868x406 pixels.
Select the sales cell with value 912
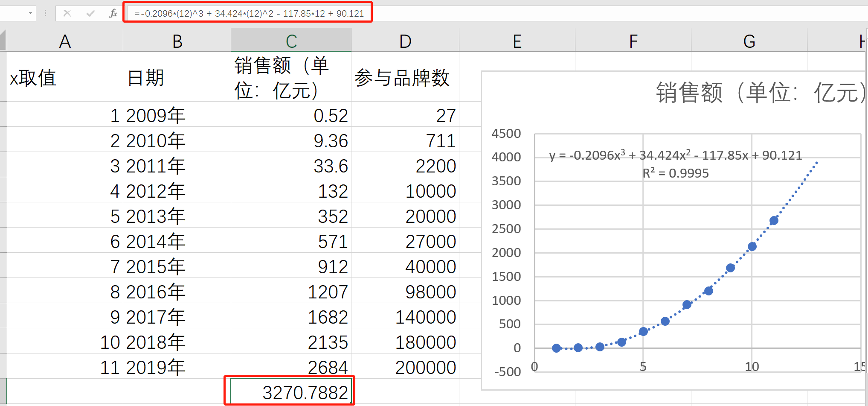pos(291,266)
